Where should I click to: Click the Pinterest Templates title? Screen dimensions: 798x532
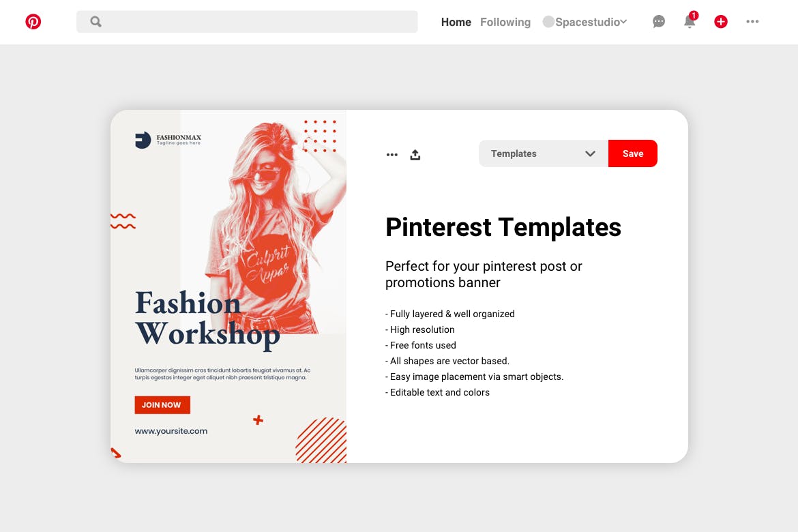click(503, 227)
